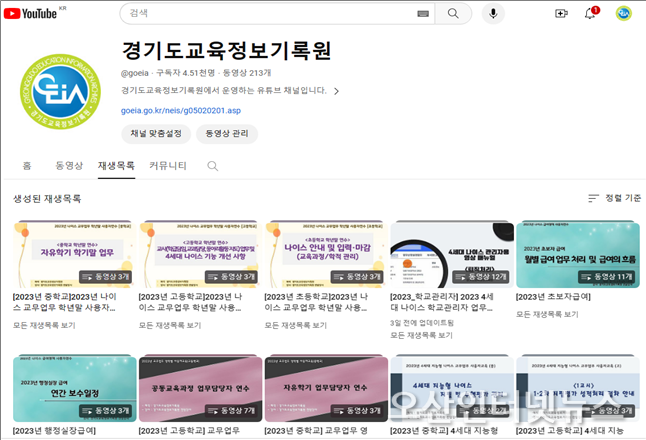The image size is (646, 440).
Task: Open the 나이스 안내 및 입력·마감 thumbnail
Action: 326,254
